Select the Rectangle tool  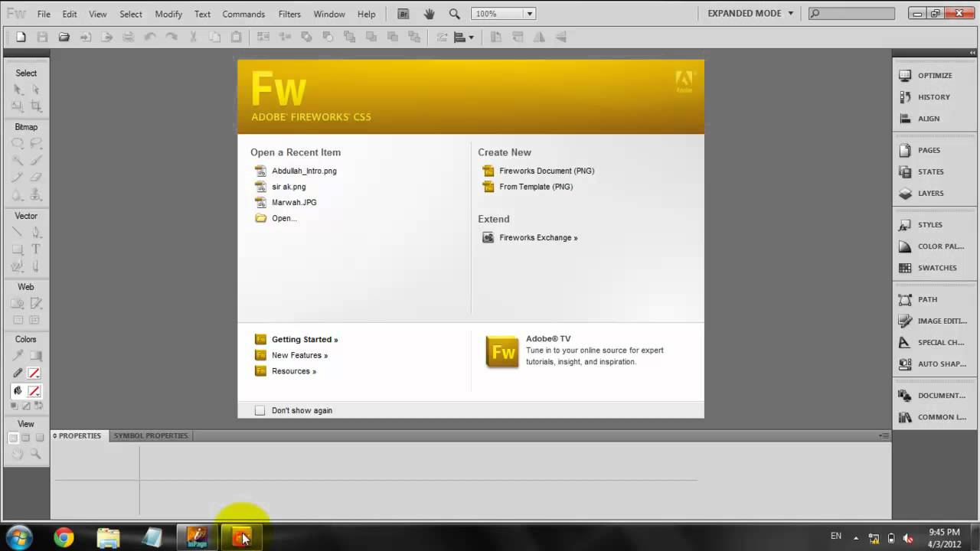[x=18, y=249]
